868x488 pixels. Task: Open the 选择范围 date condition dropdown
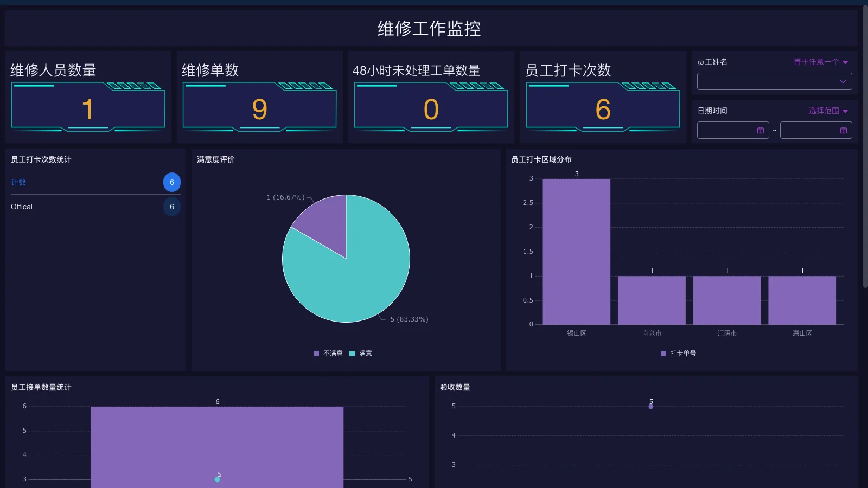(x=828, y=111)
